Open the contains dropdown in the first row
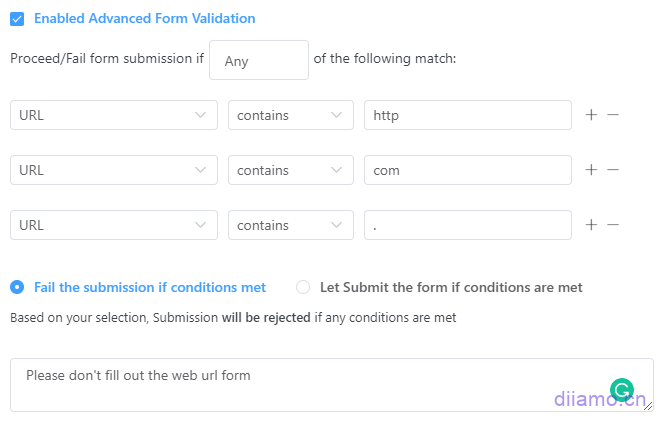 point(290,115)
